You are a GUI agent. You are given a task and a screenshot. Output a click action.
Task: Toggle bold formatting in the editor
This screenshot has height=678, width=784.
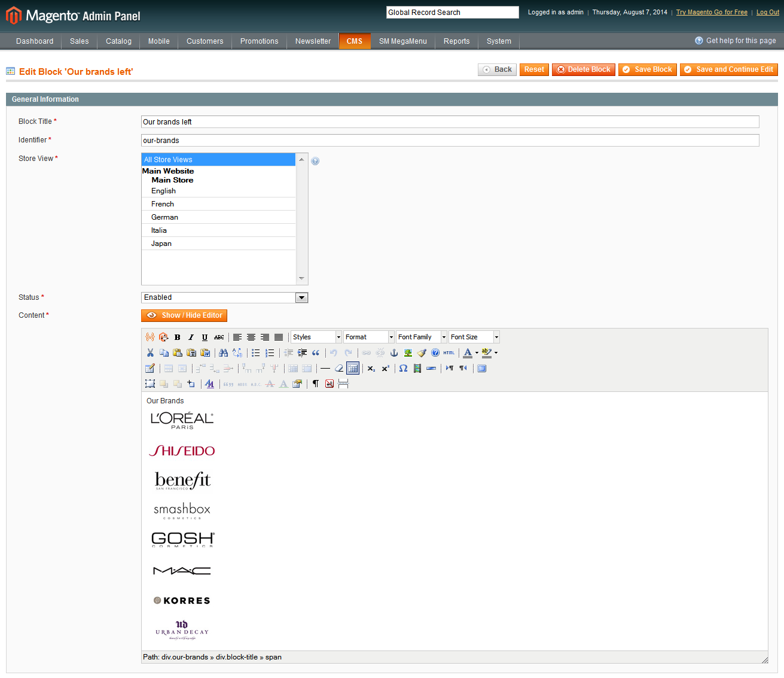[x=178, y=337]
